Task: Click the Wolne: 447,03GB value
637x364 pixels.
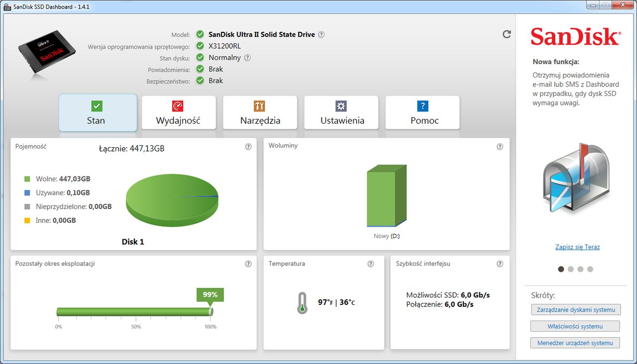Action: (x=63, y=179)
